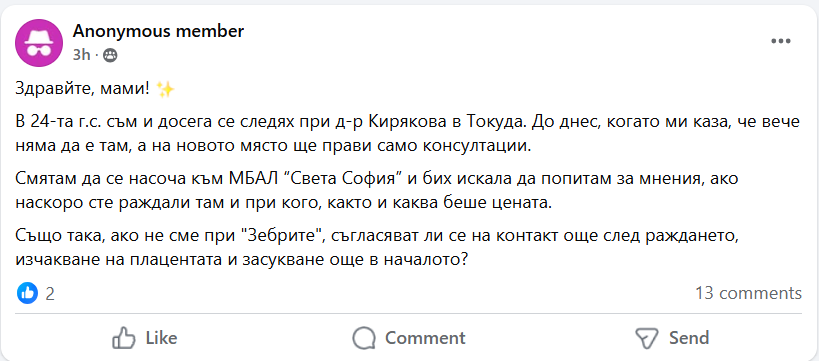Image resolution: width=819 pixels, height=361 pixels.
Task: Click the Send label text
Action: [x=689, y=338]
